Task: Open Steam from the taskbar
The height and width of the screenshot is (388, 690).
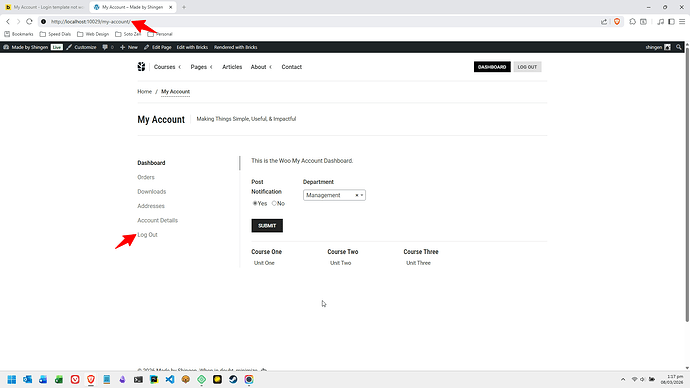Action: [233, 379]
